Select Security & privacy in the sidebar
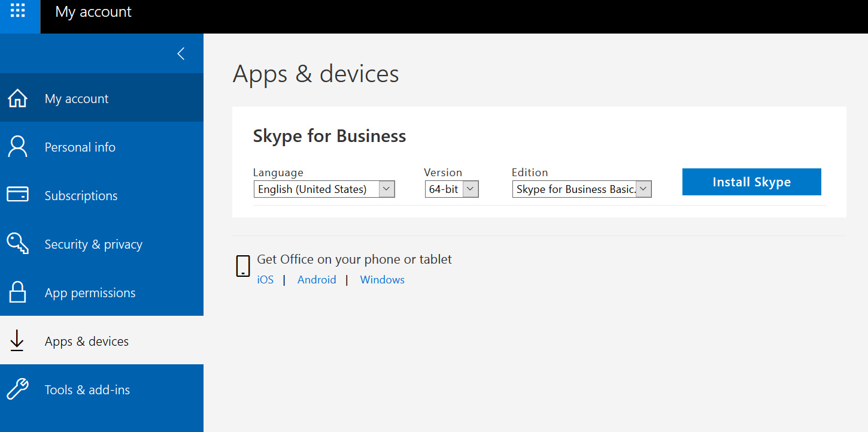Viewport: 868px width, 432px height. coord(102,244)
